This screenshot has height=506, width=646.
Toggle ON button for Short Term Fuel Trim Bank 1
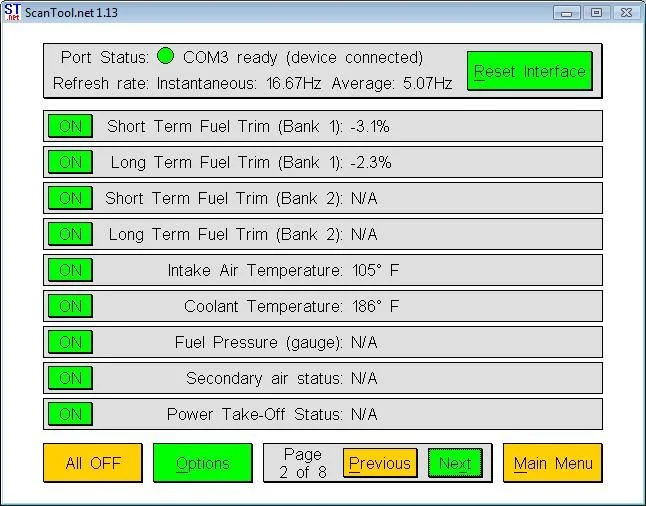pos(70,126)
